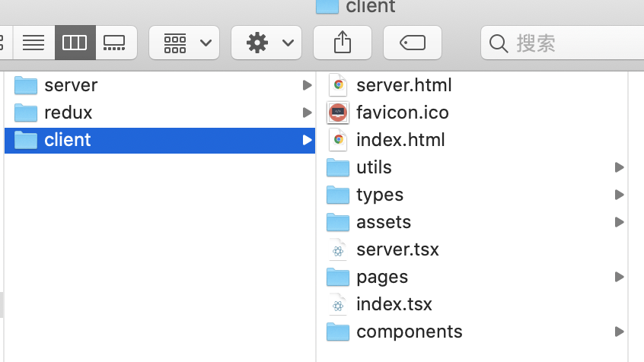Expand the types folder arrow
Image resolution: width=644 pixels, height=362 pixels.
(619, 195)
